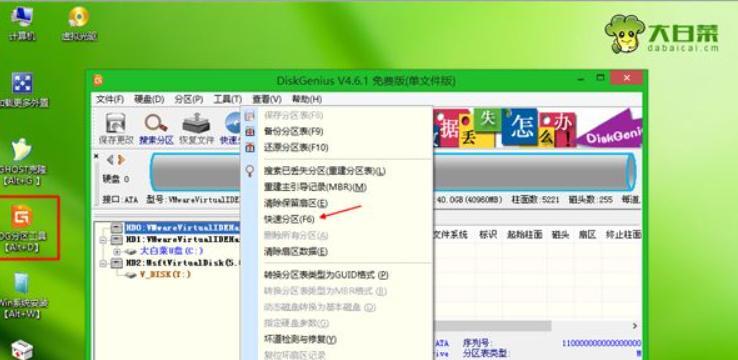Click the lost-partition search menu icon
Viewport: 738px width, 360px height.
(250, 171)
